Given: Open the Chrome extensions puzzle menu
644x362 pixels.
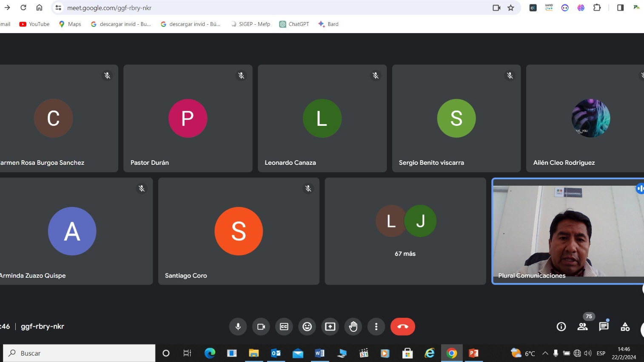Looking at the screenshot, I should (x=597, y=8).
